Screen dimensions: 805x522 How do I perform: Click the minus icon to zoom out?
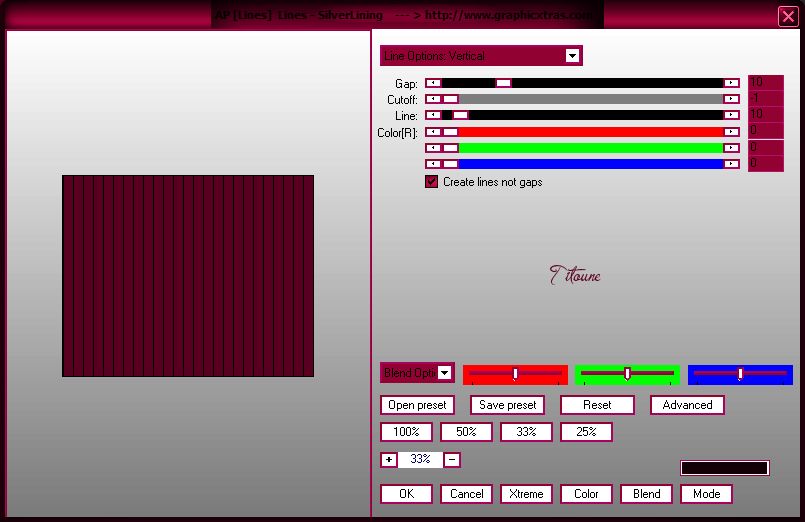pyautogui.click(x=452, y=460)
